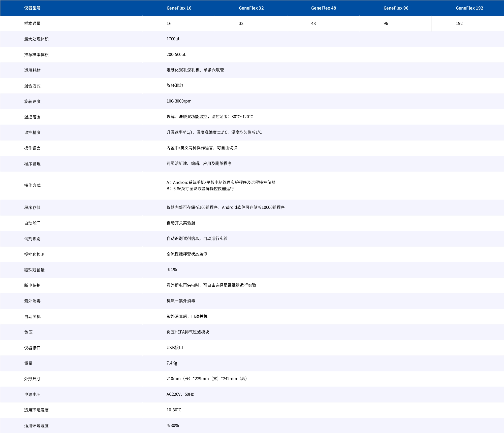
Task: Click the GeneFlex 192 column header
Action: coord(469,8)
